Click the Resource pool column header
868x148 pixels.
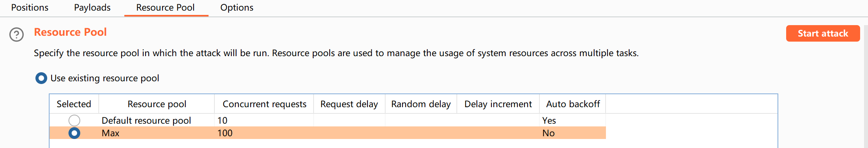pyautogui.click(x=157, y=104)
